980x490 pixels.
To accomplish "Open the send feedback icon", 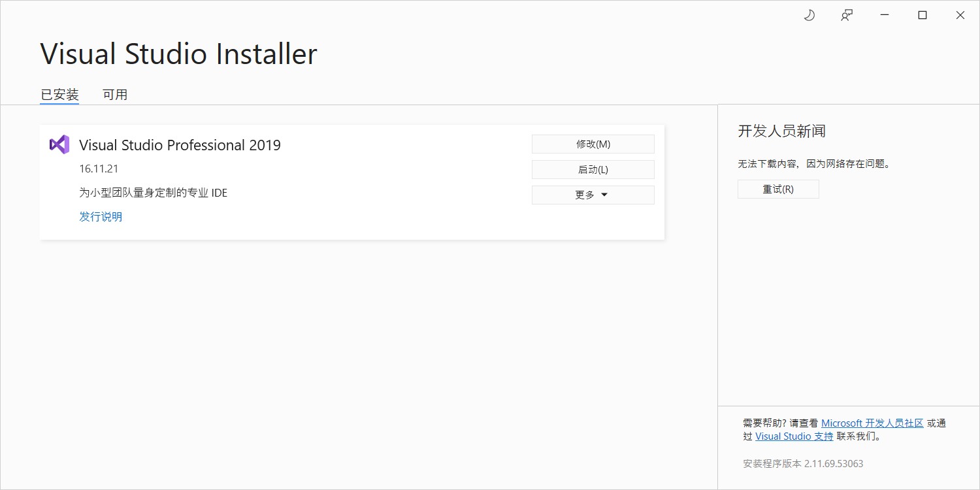I will coord(847,16).
